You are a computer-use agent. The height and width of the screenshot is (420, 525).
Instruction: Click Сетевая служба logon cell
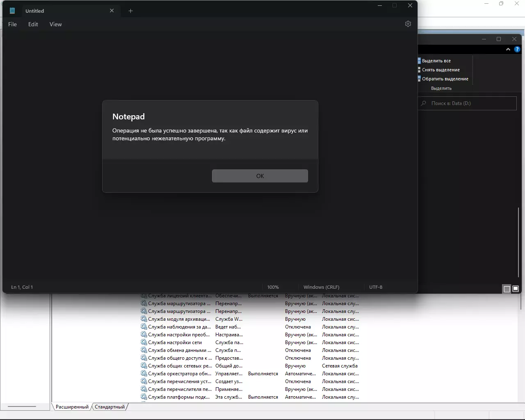[340, 366]
